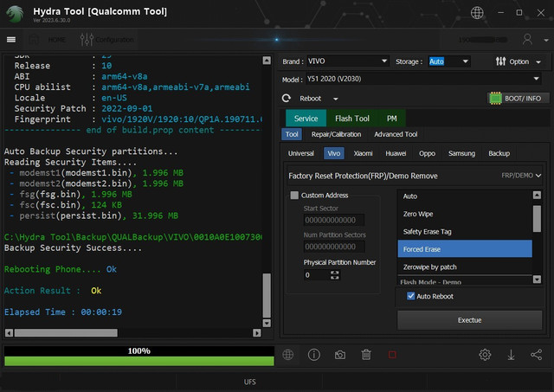Click the globe language icon in title bar

tap(477, 13)
